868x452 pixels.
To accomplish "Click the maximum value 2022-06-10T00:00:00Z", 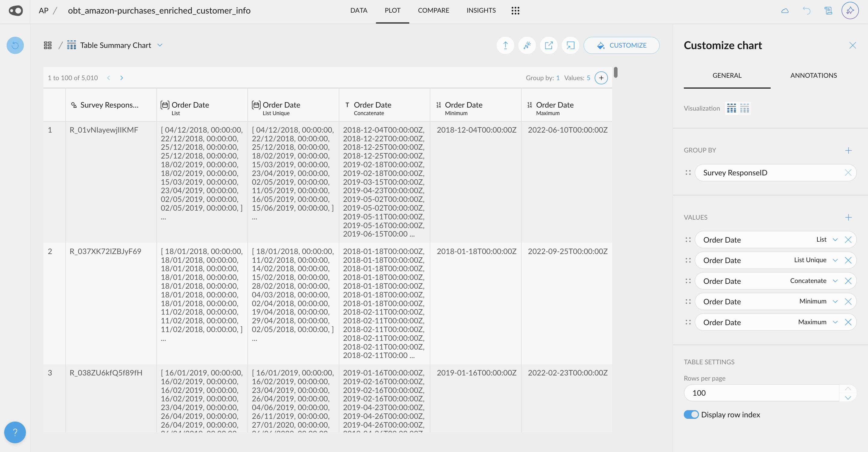I will [x=568, y=130].
